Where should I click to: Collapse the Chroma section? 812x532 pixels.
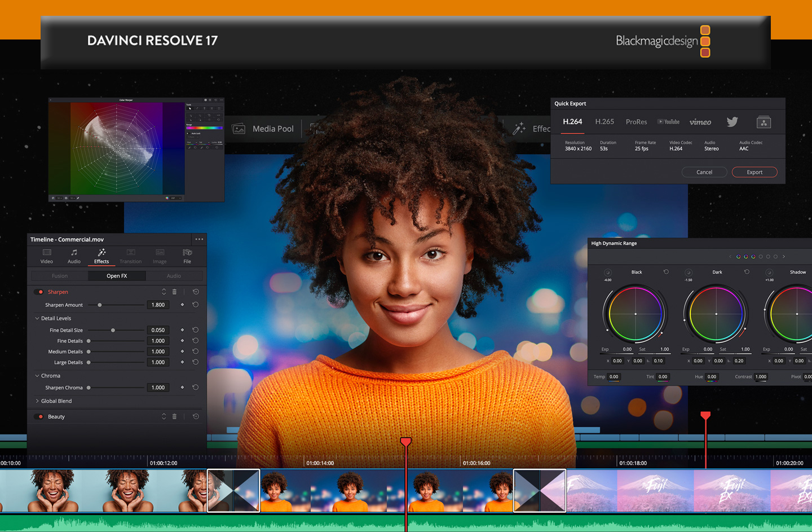click(x=37, y=376)
